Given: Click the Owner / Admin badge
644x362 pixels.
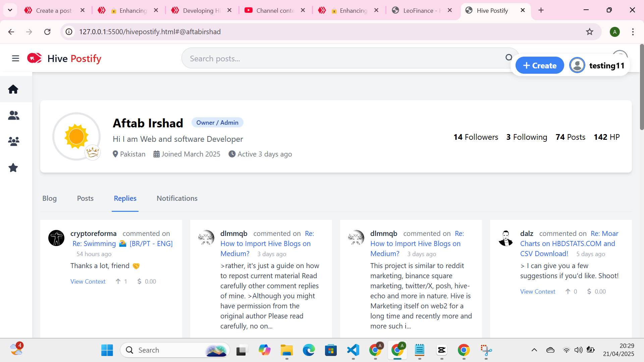Looking at the screenshot, I should [217, 123].
